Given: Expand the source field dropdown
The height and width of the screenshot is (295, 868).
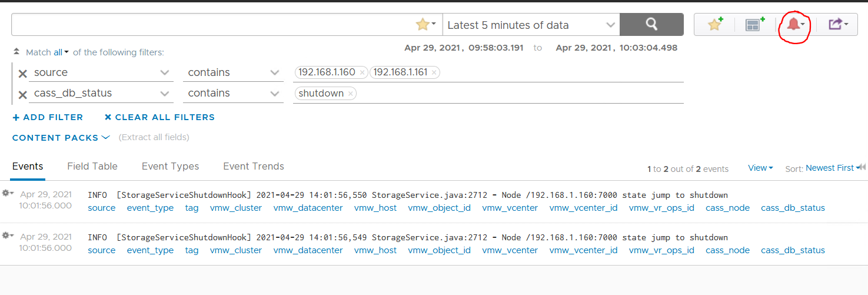Looking at the screenshot, I should click(165, 73).
